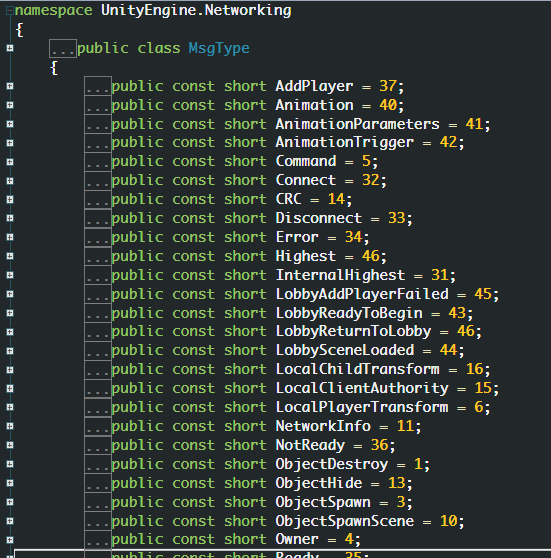Screen dimensions: 551x558
Task: Click the Error identifier
Action: pyautogui.click(x=297, y=237)
